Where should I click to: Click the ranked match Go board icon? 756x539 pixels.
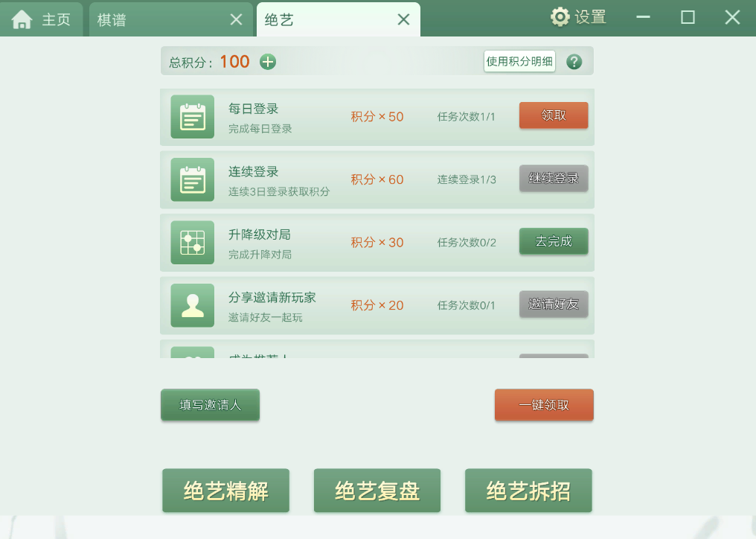point(192,243)
